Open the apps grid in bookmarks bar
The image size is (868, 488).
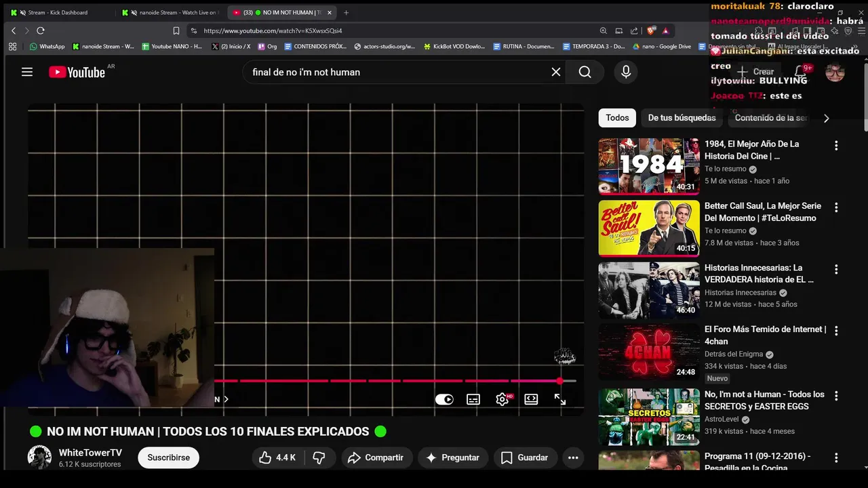click(12, 47)
